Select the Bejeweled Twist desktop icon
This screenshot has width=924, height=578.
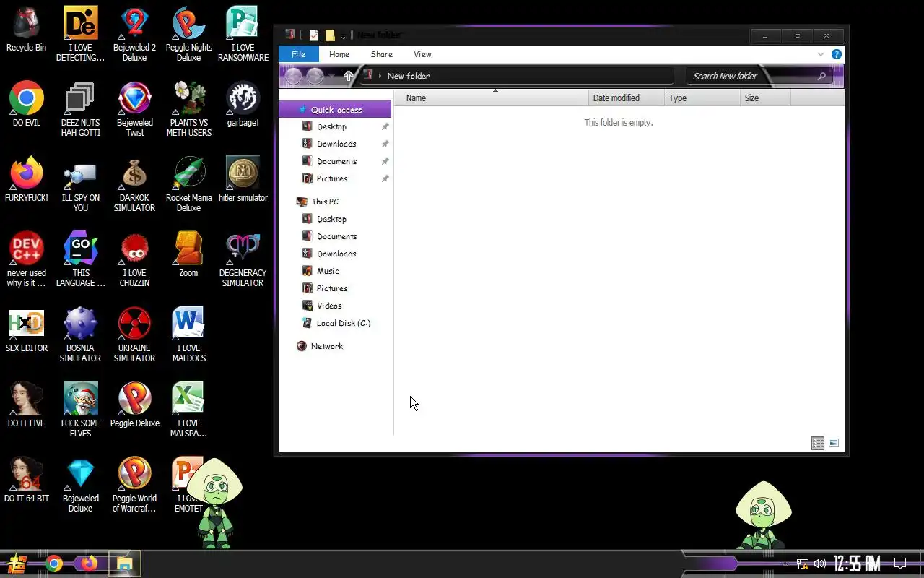(x=134, y=109)
